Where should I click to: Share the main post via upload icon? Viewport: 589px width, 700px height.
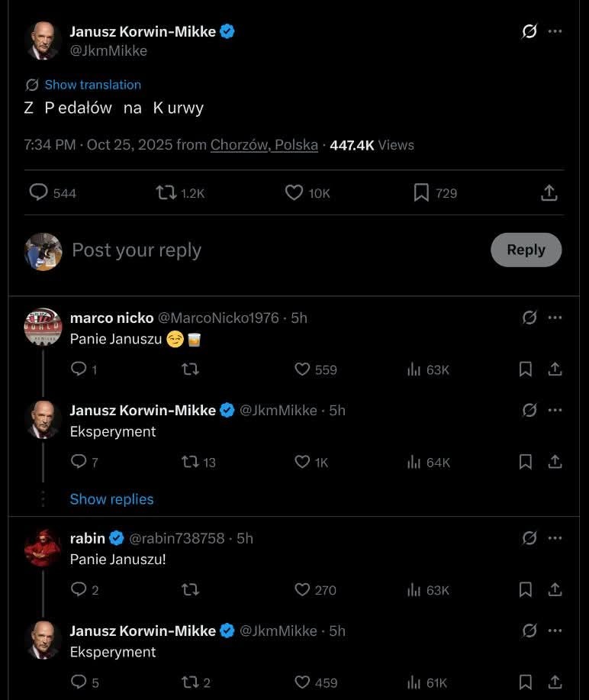[549, 193]
